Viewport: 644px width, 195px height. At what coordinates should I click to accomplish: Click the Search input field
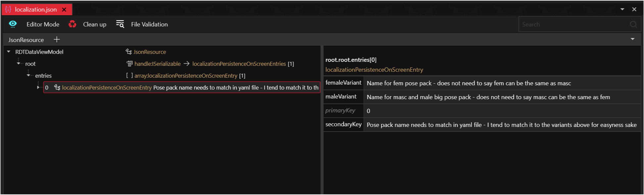coord(574,24)
